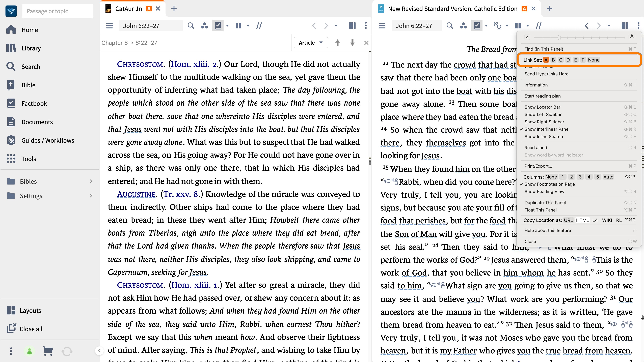
Task: Open the Layouts panel
Action: coord(24,310)
